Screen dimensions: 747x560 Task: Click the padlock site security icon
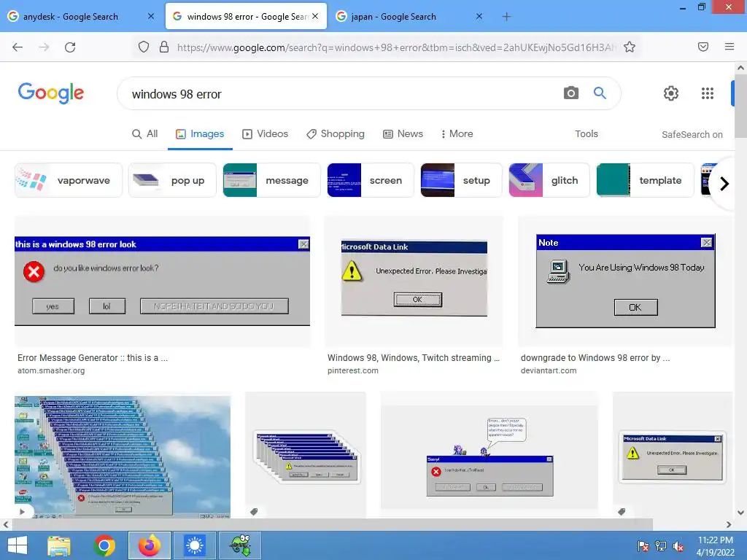coord(164,47)
